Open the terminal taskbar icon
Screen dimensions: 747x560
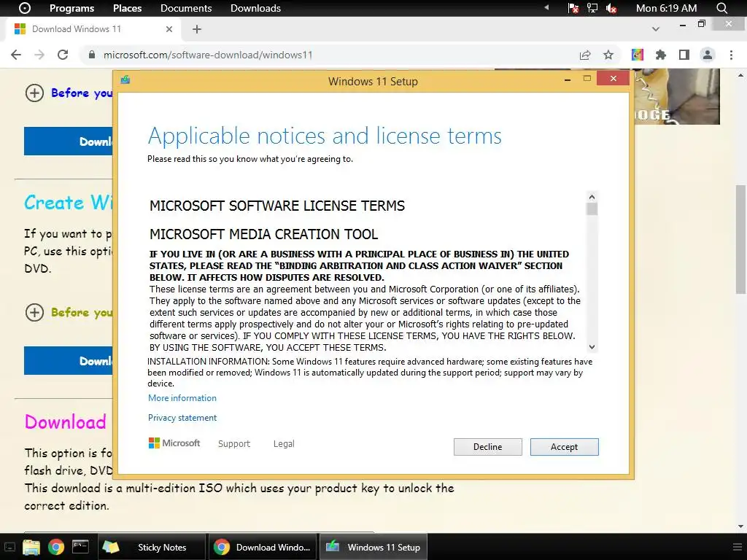[80, 547]
